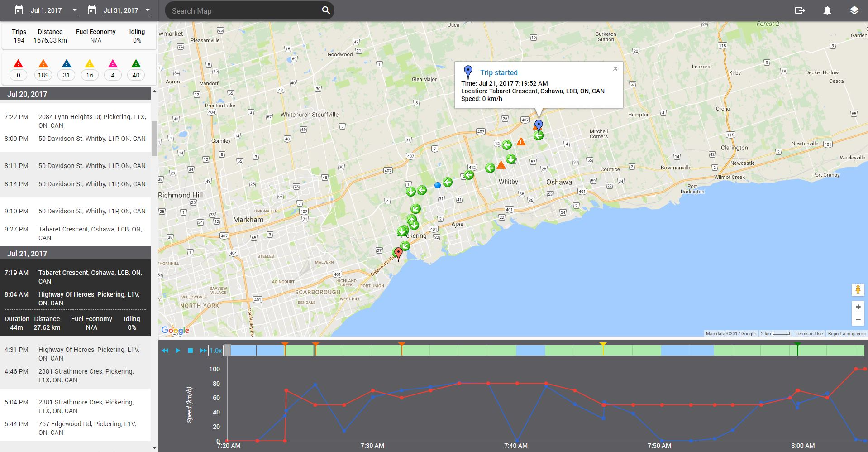The width and height of the screenshot is (868, 452).
Task: Click the orange warning marker near Whitby
Action: click(501, 165)
